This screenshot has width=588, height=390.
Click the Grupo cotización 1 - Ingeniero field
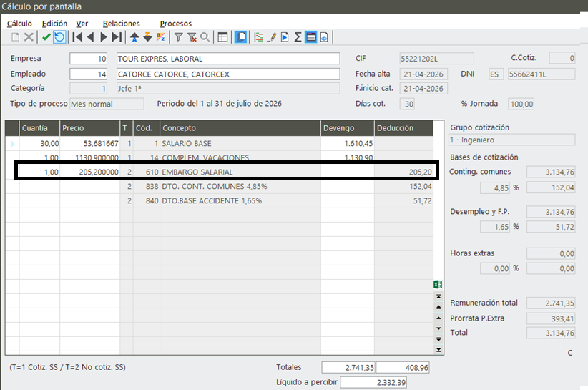click(x=511, y=140)
